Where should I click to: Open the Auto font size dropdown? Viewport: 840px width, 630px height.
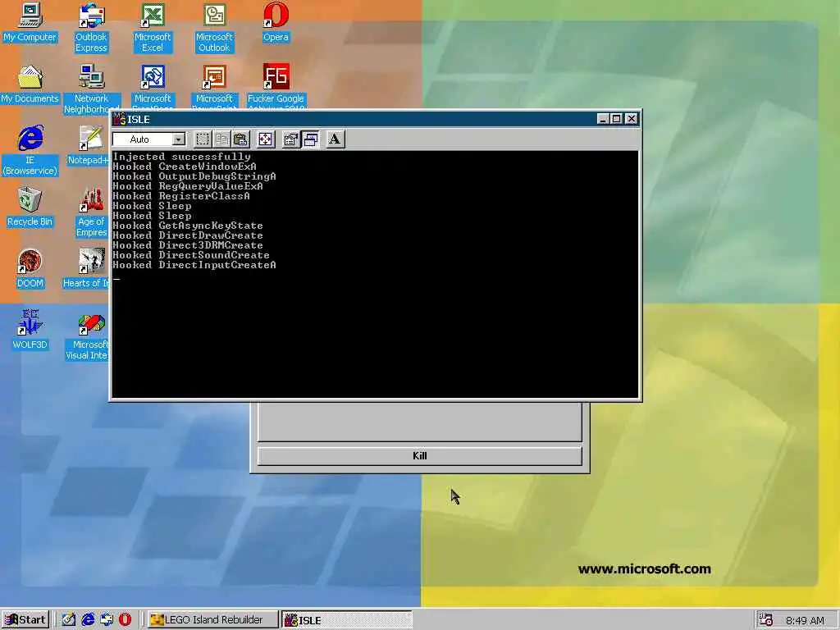click(x=178, y=139)
